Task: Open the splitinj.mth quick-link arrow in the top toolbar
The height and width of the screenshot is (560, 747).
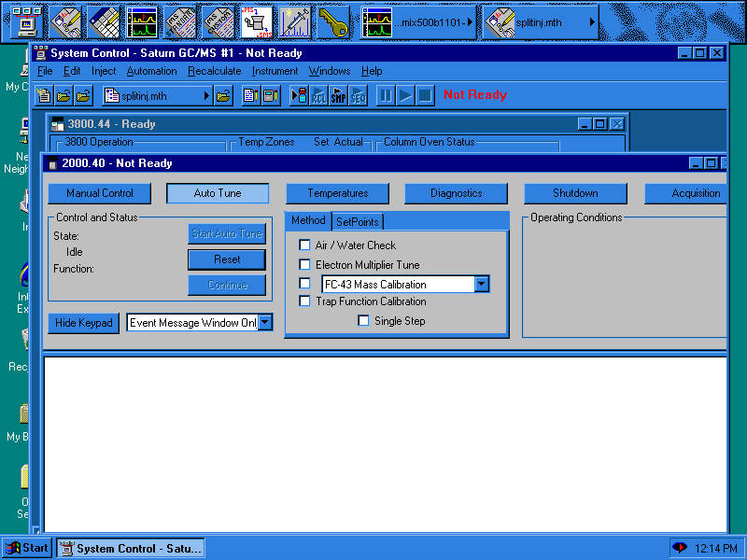Action: coord(592,21)
